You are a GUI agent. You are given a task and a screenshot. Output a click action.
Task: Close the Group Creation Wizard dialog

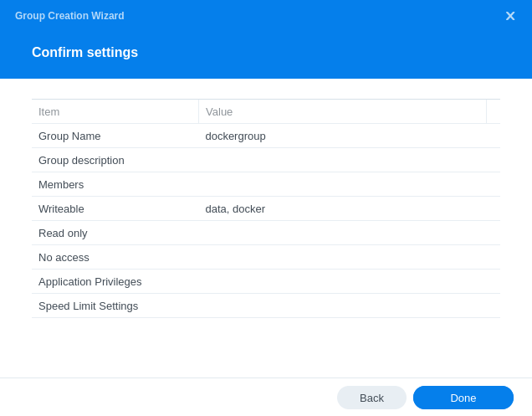point(510,16)
